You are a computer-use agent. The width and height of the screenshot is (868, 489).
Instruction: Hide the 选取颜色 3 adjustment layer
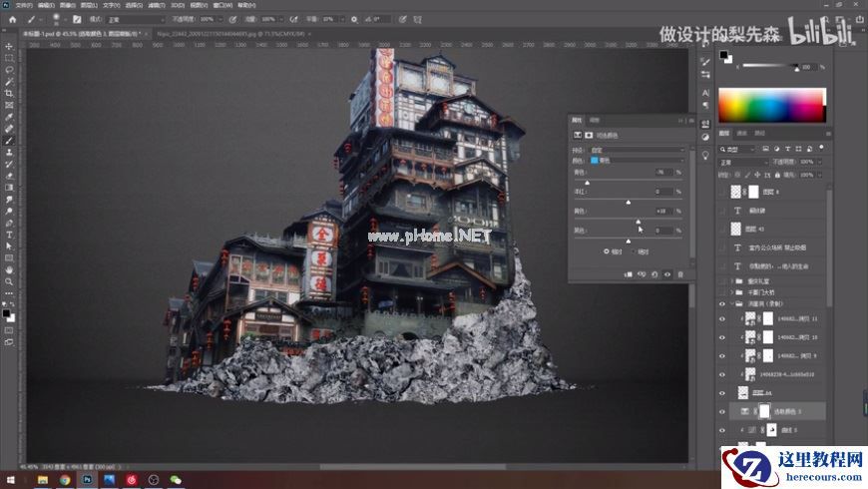tap(722, 411)
